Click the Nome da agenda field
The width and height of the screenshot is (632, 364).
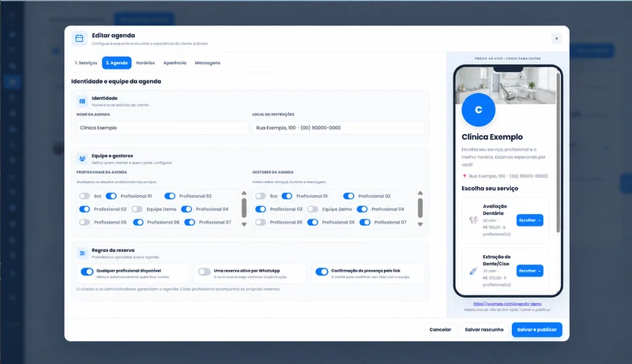coord(162,128)
